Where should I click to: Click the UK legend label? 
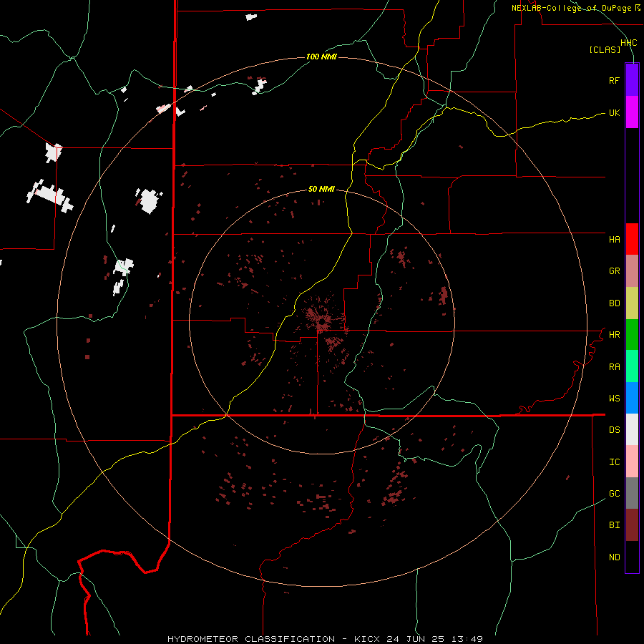pyautogui.click(x=614, y=112)
